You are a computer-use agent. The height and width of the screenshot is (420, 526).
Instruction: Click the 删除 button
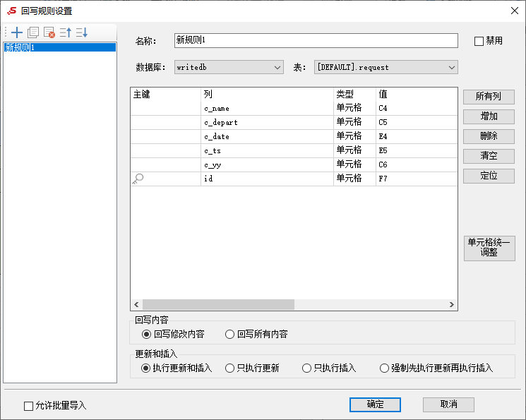coord(489,136)
